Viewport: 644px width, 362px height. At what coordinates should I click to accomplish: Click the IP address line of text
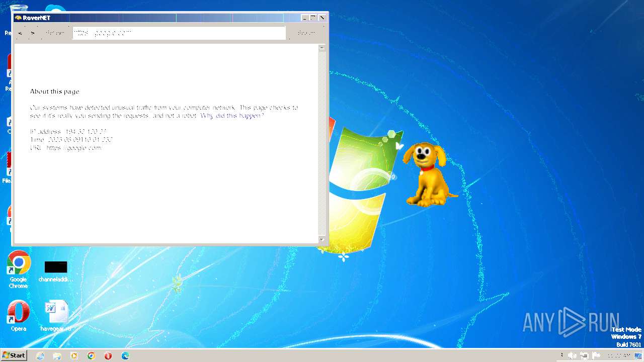pos(68,132)
